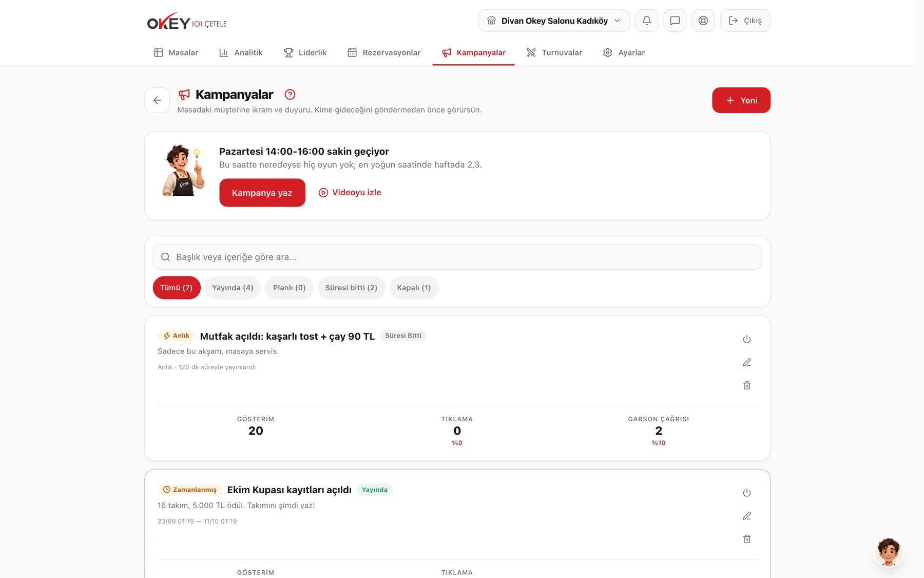Go to the Liderlik tab
Screen dimensions: 924x578
[x=305, y=52]
